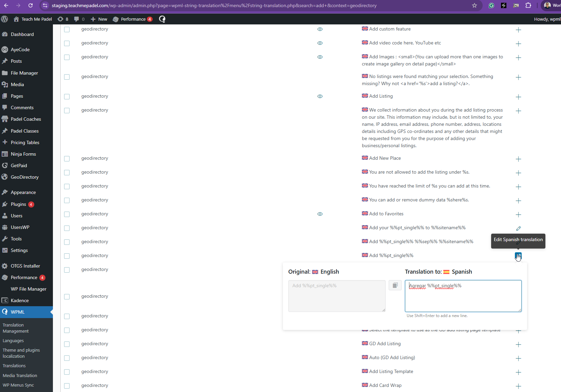Click the browser address bar URL
The image size is (561, 392).
(x=214, y=5)
